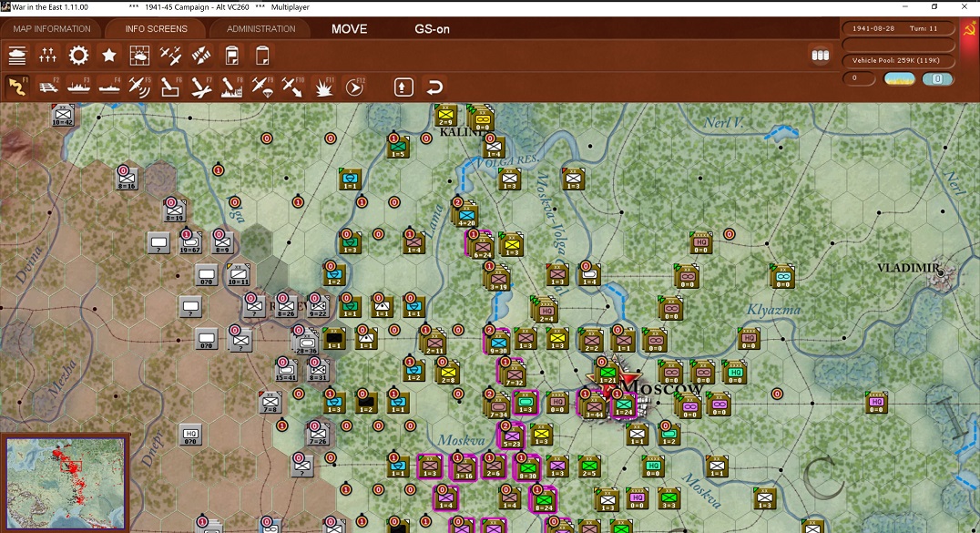Open the production gear icon

click(78, 56)
